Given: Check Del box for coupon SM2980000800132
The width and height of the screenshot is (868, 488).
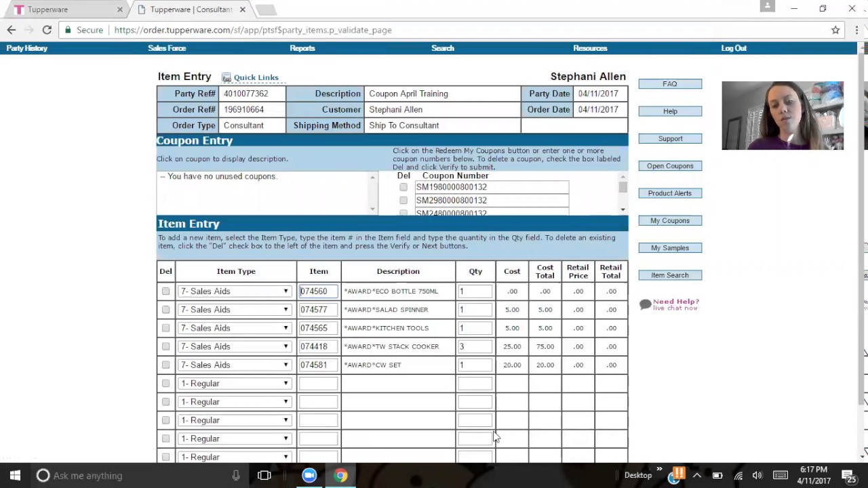Looking at the screenshot, I should (x=403, y=201).
